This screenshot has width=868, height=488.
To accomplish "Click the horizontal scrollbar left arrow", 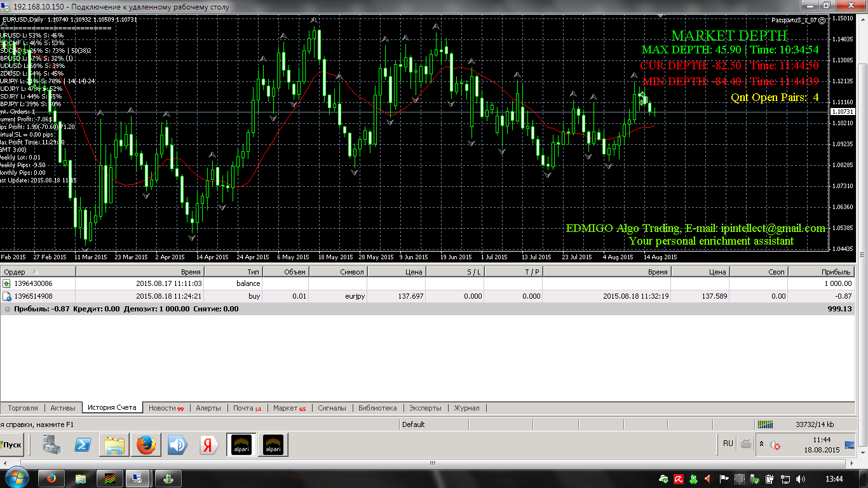I will tap(5, 463).
